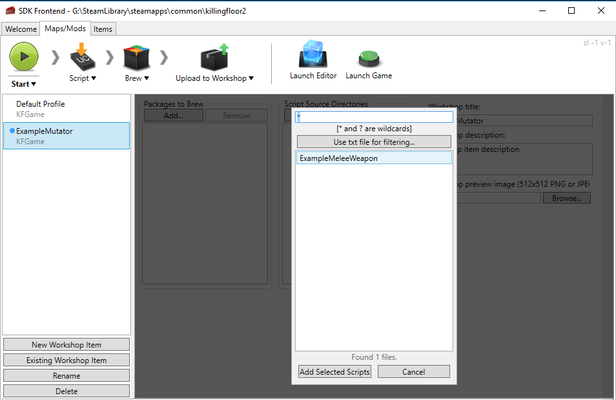Screen dimensions: 616x400
Task: Open the Items tab
Action: tap(103, 29)
